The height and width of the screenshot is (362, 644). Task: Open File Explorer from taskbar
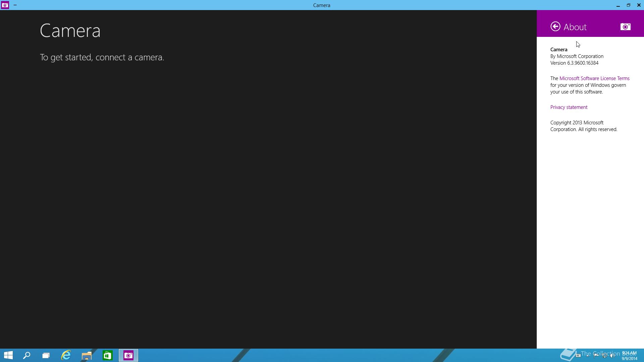tap(87, 355)
